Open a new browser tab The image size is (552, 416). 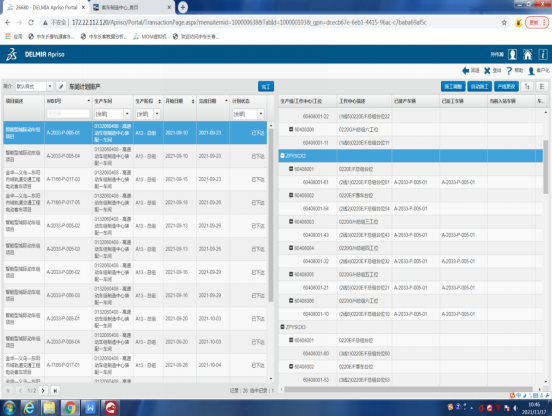click(x=182, y=7)
